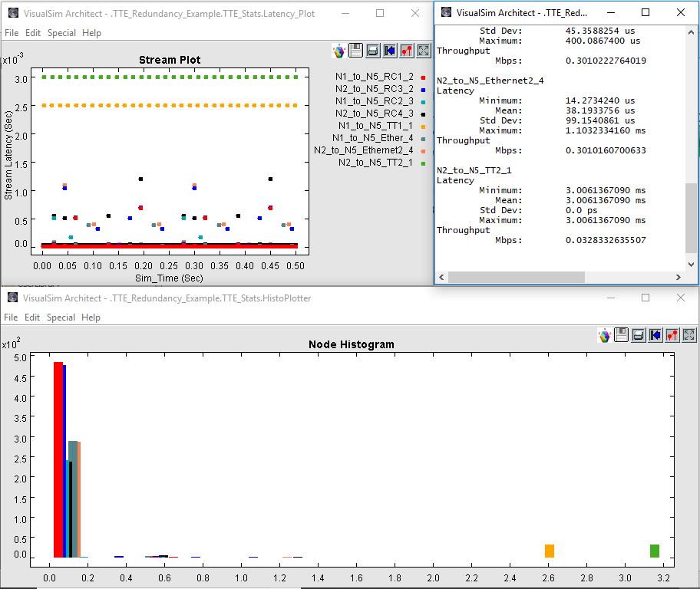
Task: Click the scroll-right arrow in the statistics window
Action: pyautogui.click(x=679, y=278)
